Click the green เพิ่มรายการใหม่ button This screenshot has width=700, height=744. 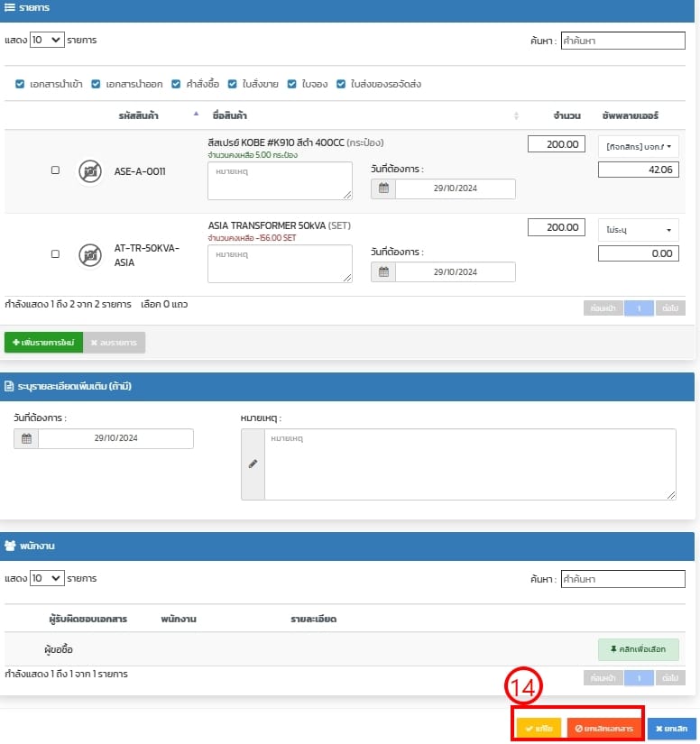pyautogui.click(x=44, y=343)
